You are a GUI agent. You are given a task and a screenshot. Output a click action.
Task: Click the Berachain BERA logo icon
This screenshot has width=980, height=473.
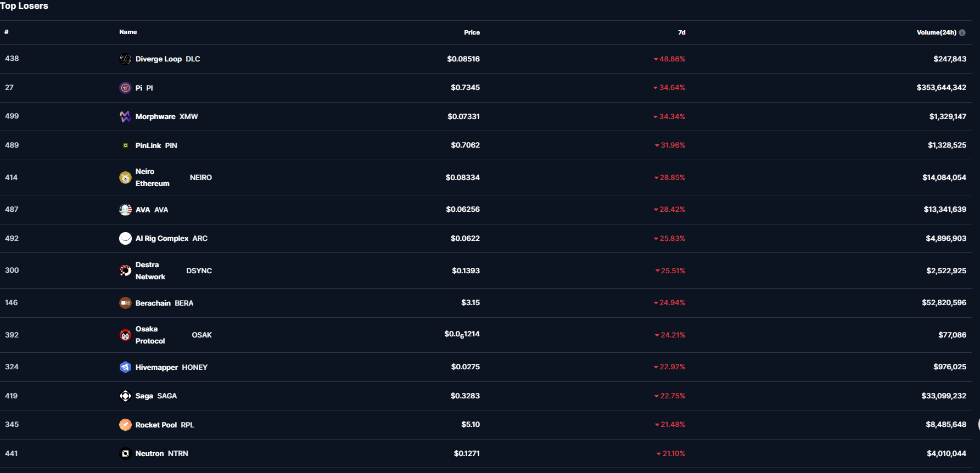[x=125, y=303]
